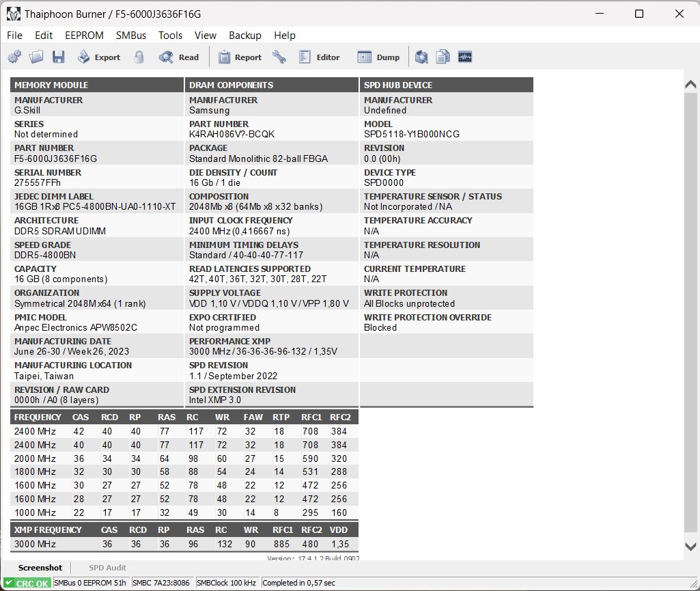This screenshot has height=591, width=700.
Task: Click the DRAM COMPONENTS column header
Action: [271, 85]
